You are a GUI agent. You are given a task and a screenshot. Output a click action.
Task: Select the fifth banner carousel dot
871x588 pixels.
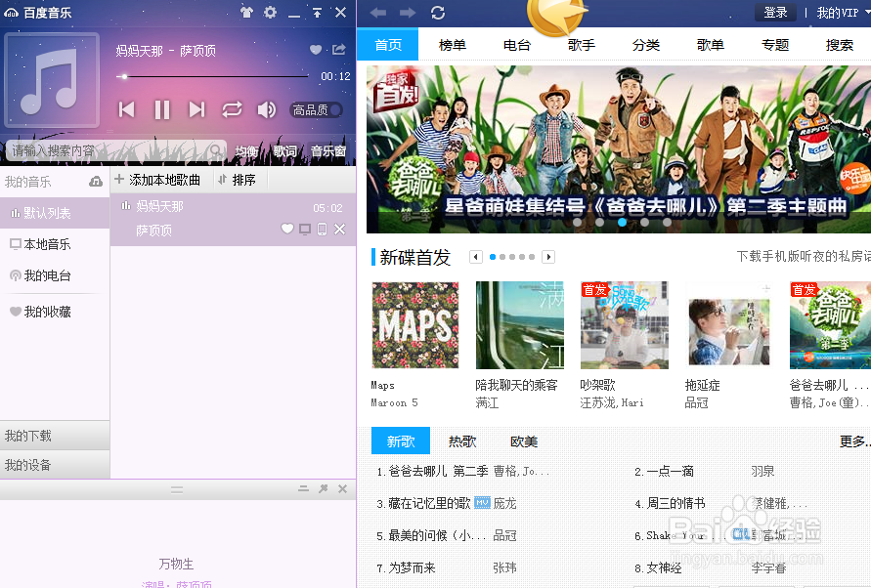(667, 222)
